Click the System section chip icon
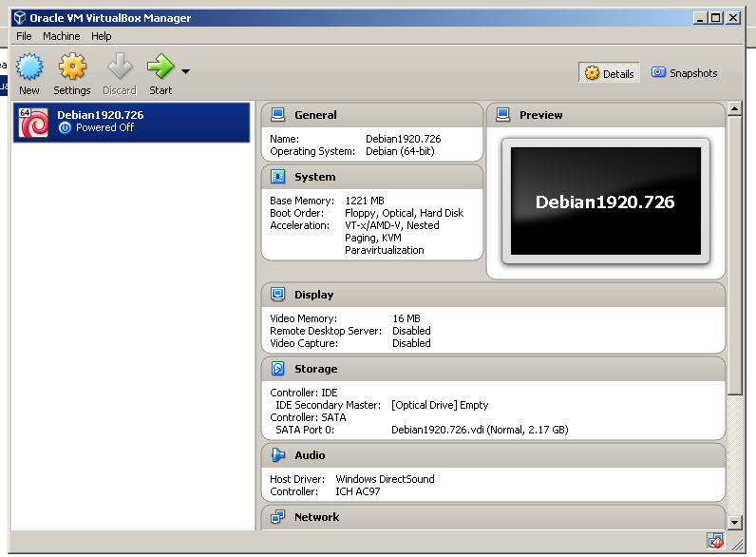Screen dimensions: 756x557 (x=277, y=177)
